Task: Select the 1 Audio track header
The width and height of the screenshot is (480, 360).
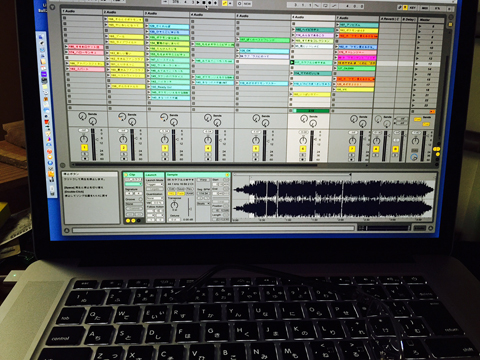Action: tap(82, 11)
